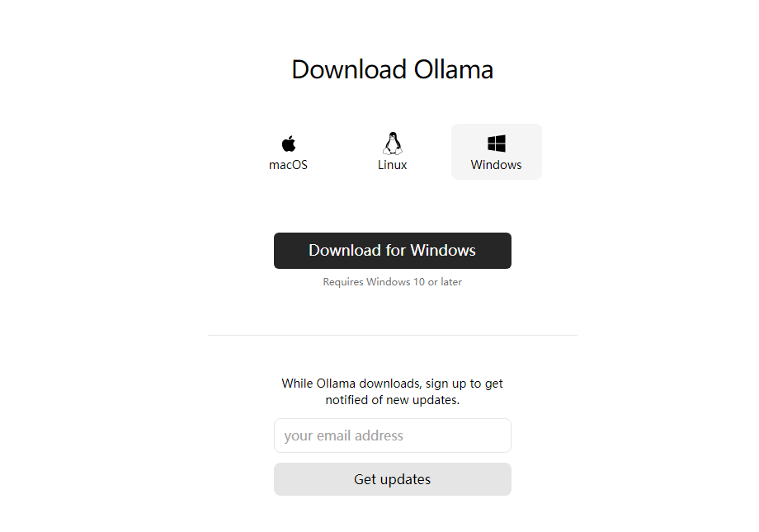The image size is (759, 532).
Task: Click the Download for Windows button
Action: 393,251
